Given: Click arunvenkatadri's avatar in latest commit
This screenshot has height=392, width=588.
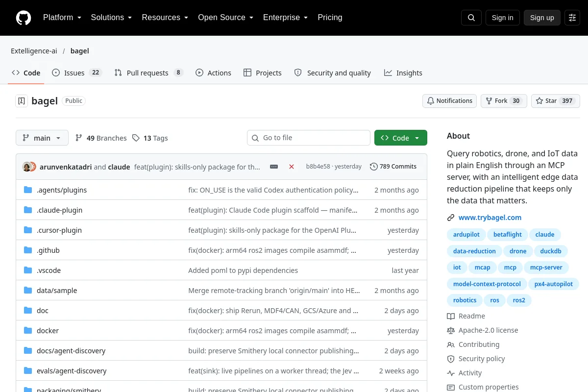Looking at the screenshot, I should pos(27,167).
